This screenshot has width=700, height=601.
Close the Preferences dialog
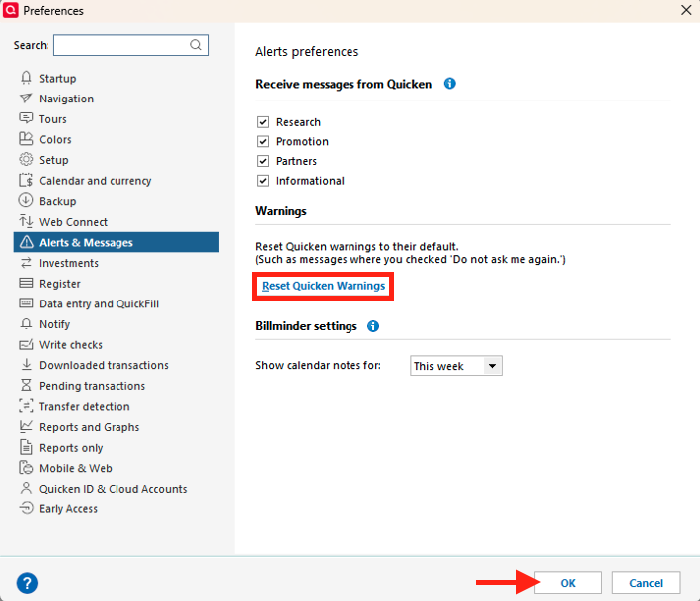point(686,10)
